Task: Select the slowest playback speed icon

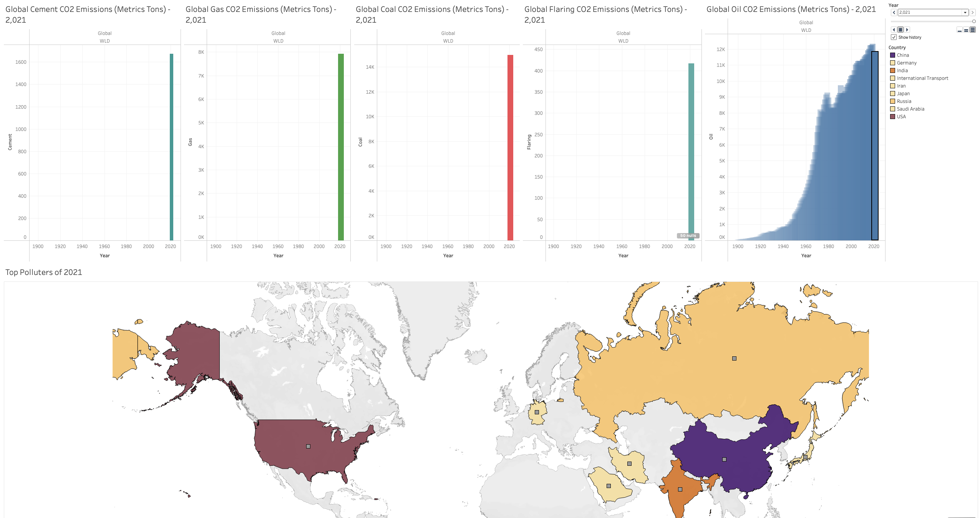Action: 959,30
